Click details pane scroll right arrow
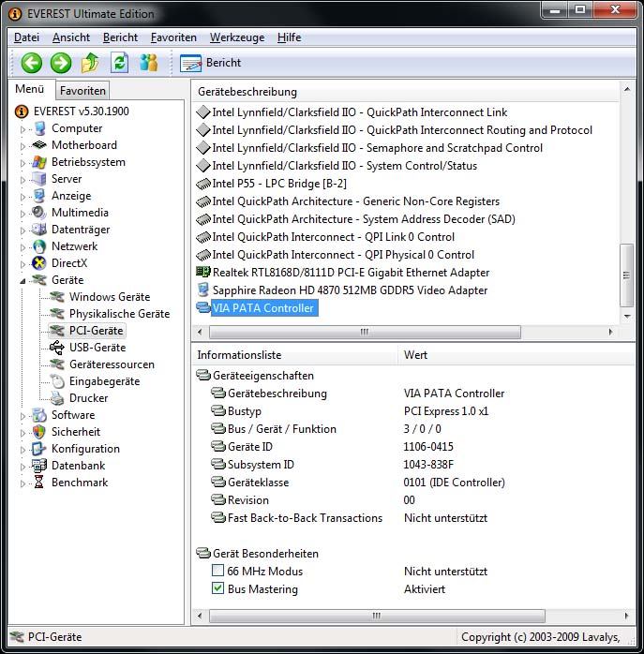Viewport: 644px width, 654px height. coord(626,616)
